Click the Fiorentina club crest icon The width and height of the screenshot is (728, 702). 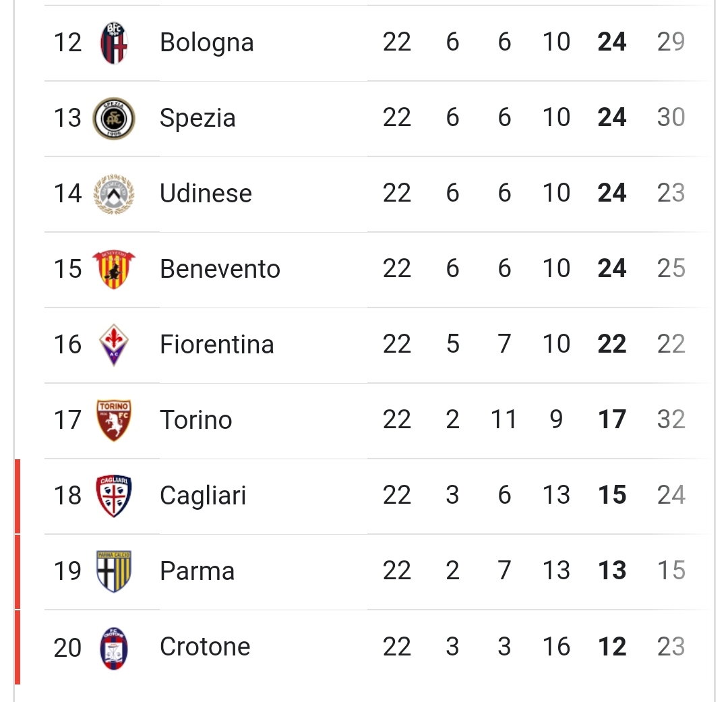pyautogui.click(x=113, y=345)
